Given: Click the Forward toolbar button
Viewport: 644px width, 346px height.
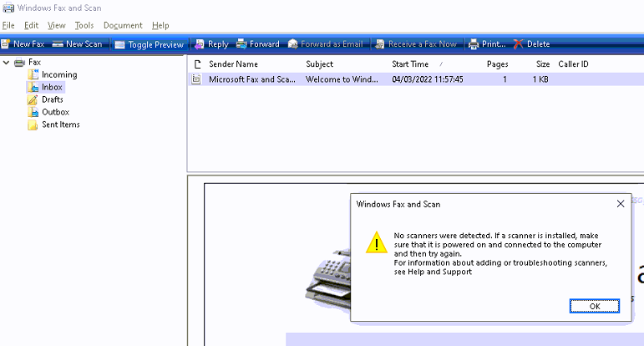Looking at the screenshot, I should [258, 44].
